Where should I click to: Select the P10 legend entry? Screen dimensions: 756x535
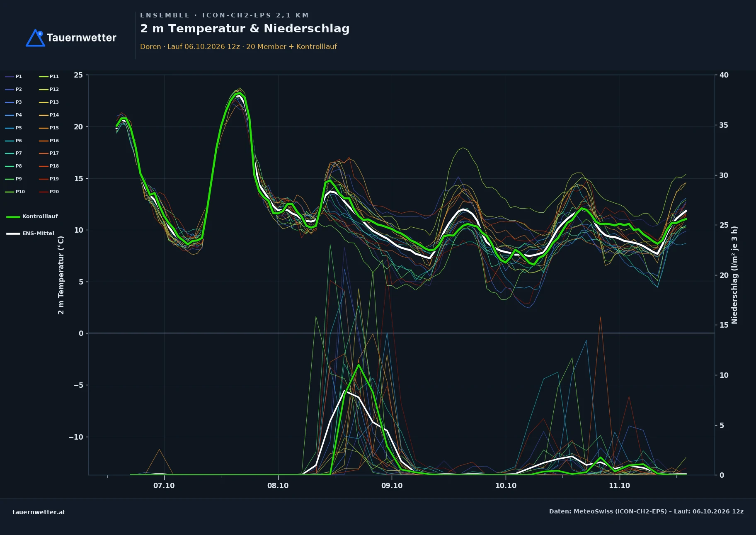coord(15,192)
